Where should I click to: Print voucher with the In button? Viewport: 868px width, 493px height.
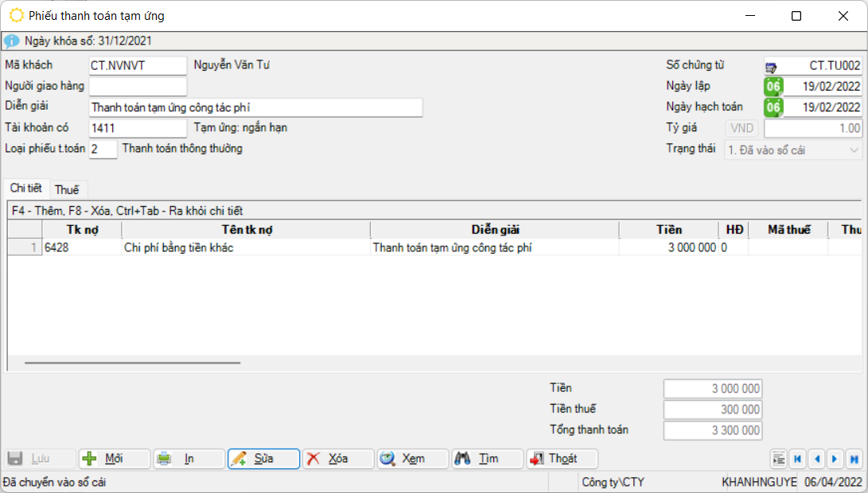pyautogui.click(x=189, y=459)
